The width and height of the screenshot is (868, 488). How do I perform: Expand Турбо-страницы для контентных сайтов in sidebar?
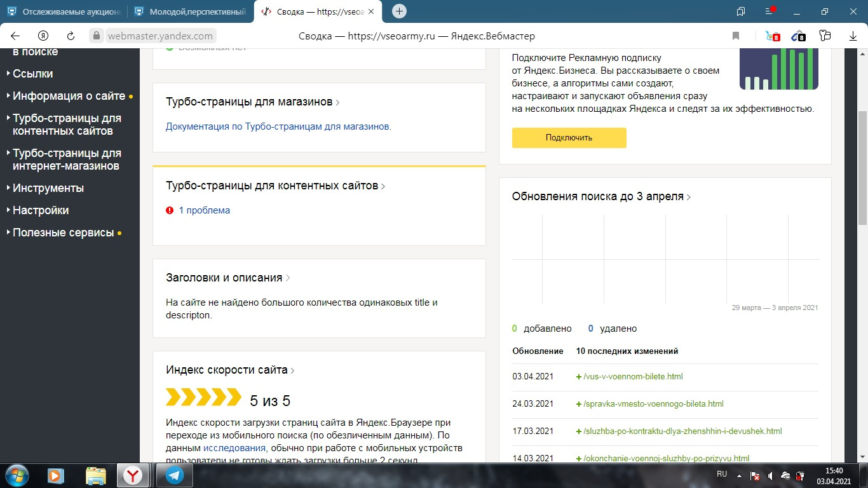[67, 125]
